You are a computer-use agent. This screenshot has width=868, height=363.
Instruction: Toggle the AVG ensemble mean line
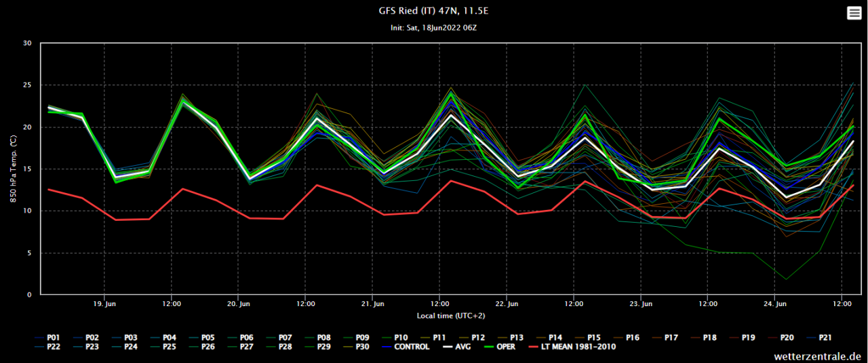(x=461, y=347)
